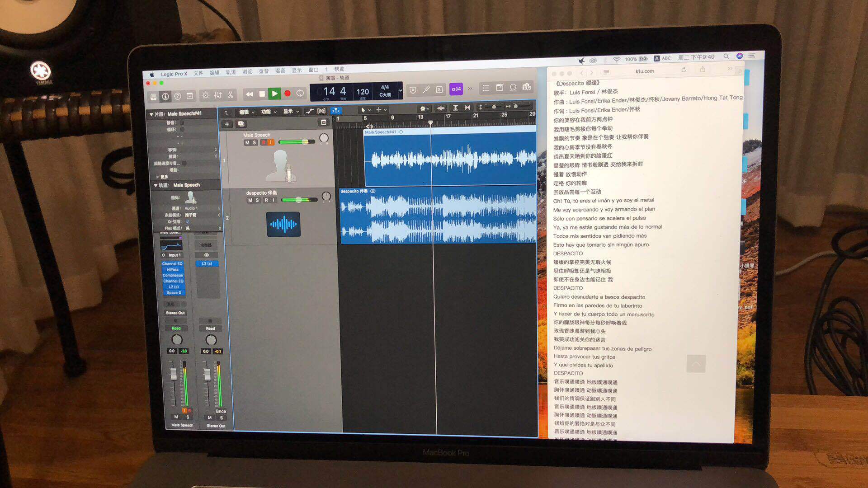Screen dimensions: 868x488
Task: Open the Library panel icon in Logic
Action: tap(154, 97)
